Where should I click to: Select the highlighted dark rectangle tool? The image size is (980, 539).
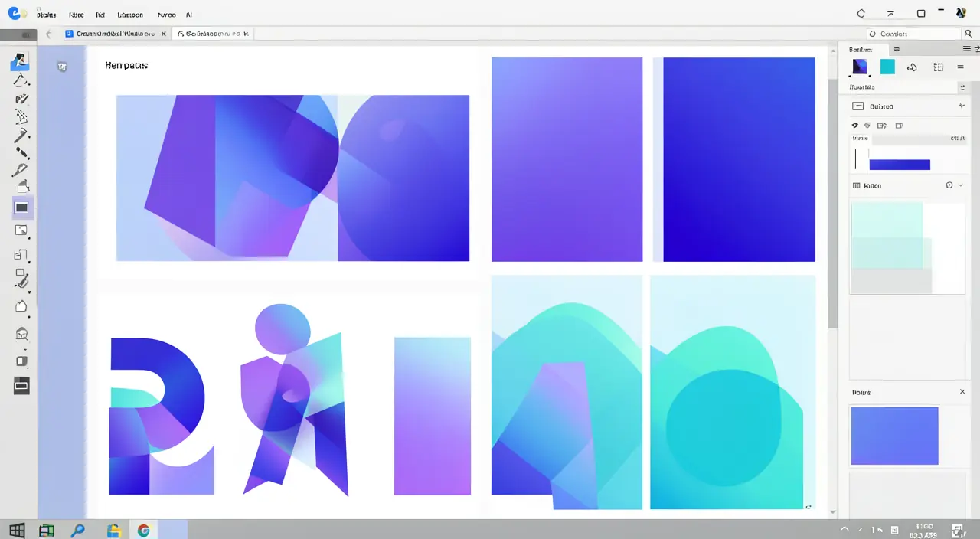22,207
